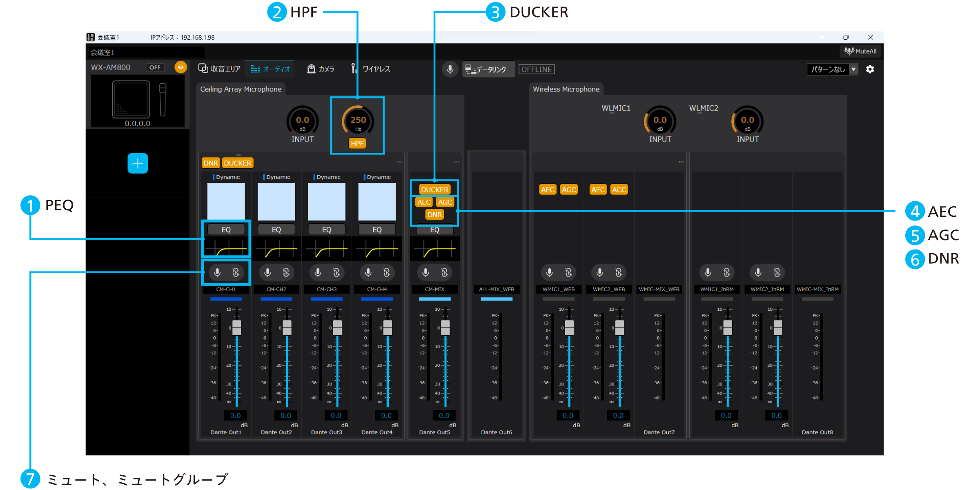Click the blue plus add device button
Screen dimensions: 980x490
coord(138,163)
